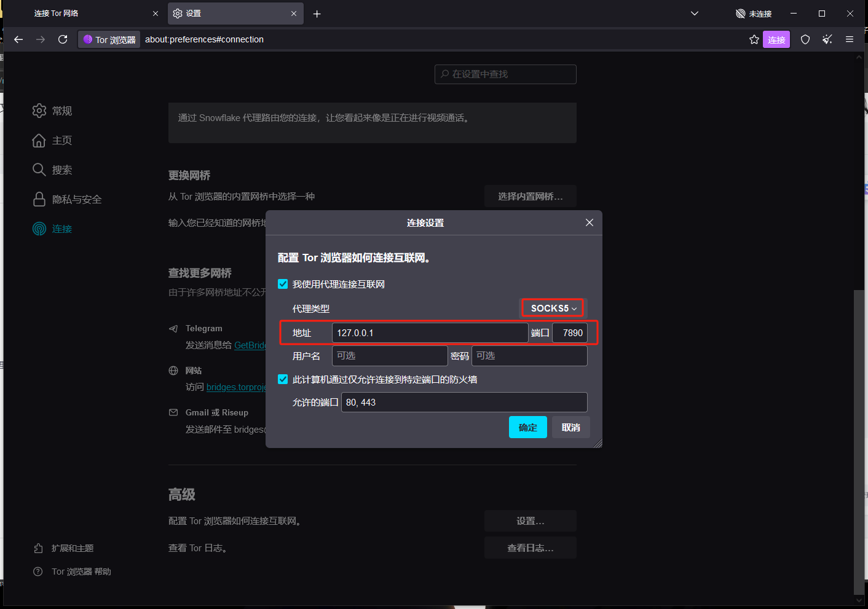Open the hamburger application menu
The height and width of the screenshot is (609, 868).
tap(850, 39)
